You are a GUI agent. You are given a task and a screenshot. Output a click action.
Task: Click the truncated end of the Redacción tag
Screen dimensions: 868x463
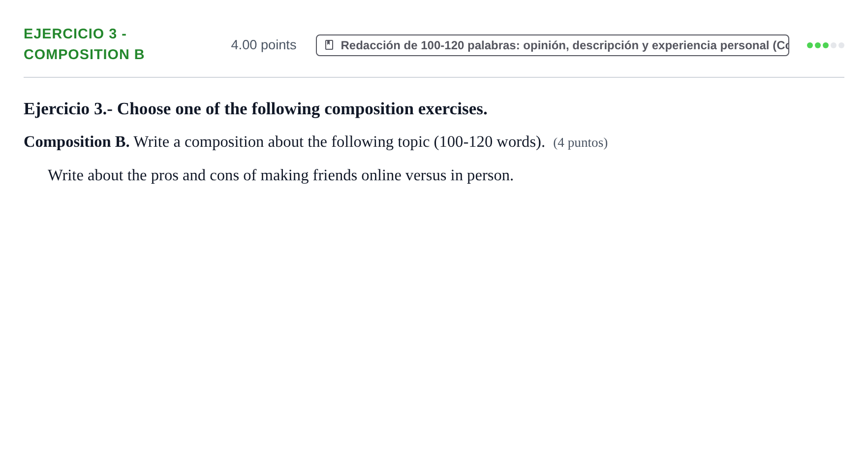pos(780,45)
